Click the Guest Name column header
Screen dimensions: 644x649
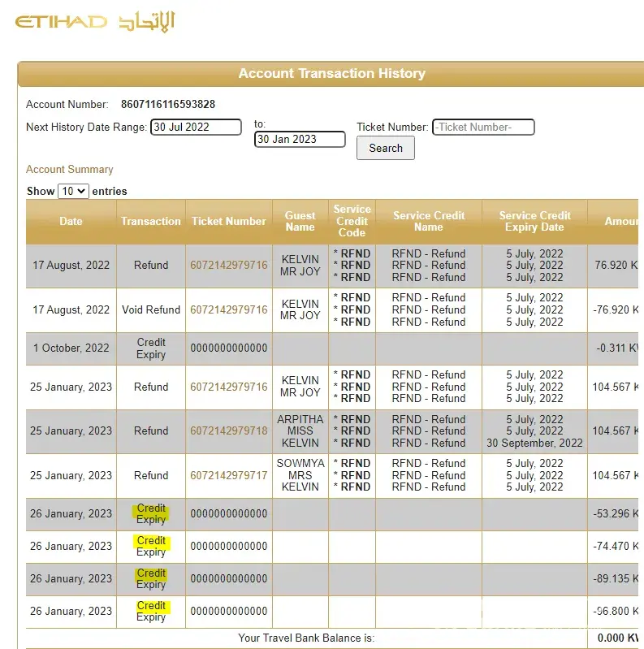[x=300, y=221]
